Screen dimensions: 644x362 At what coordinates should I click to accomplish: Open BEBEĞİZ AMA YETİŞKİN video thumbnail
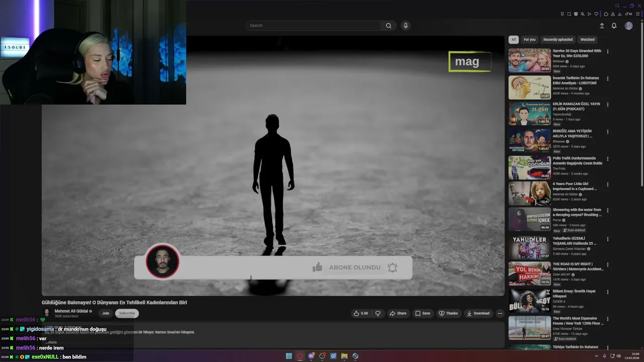(529, 140)
